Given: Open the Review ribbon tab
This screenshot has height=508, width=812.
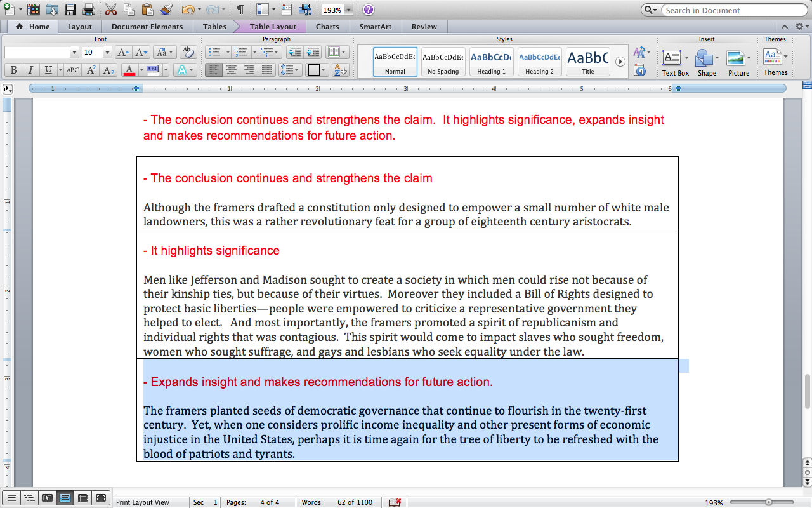Looking at the screenshot, I should (x=424, y=27).
